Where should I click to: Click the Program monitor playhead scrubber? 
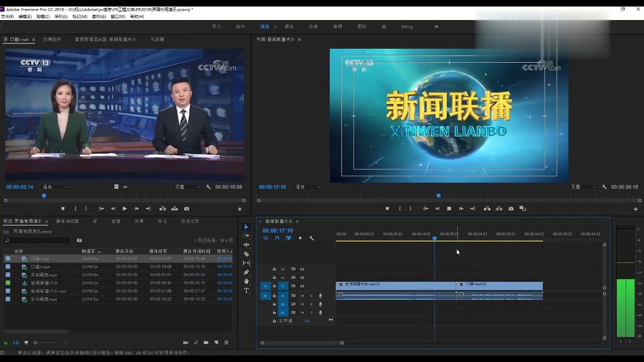(x=438, y=196)
